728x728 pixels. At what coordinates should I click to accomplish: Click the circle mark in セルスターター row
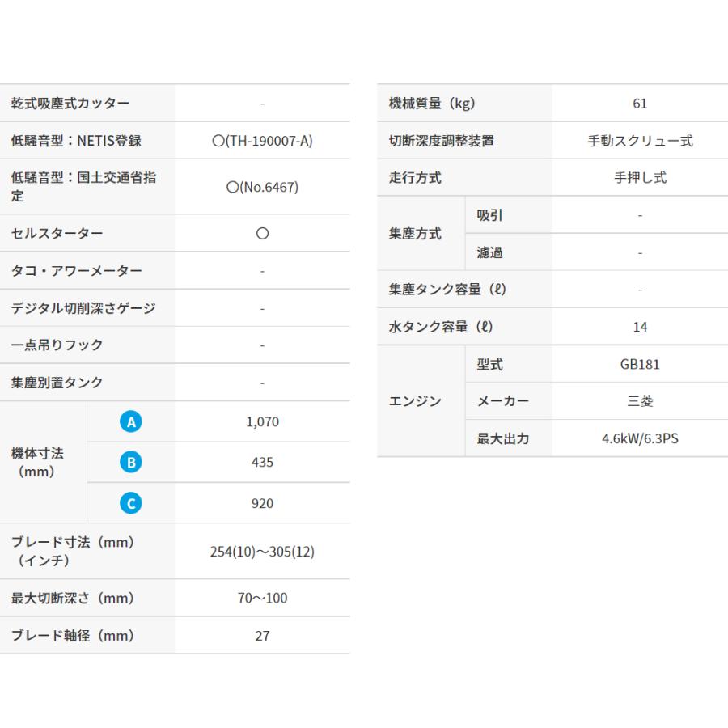point(262,234)
